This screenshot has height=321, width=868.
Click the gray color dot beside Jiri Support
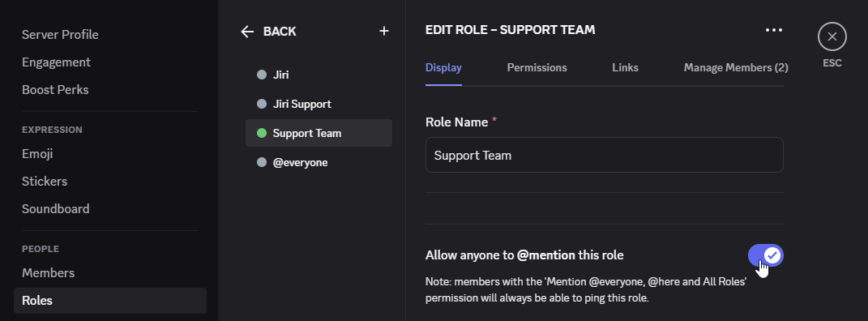coord(262,104)
